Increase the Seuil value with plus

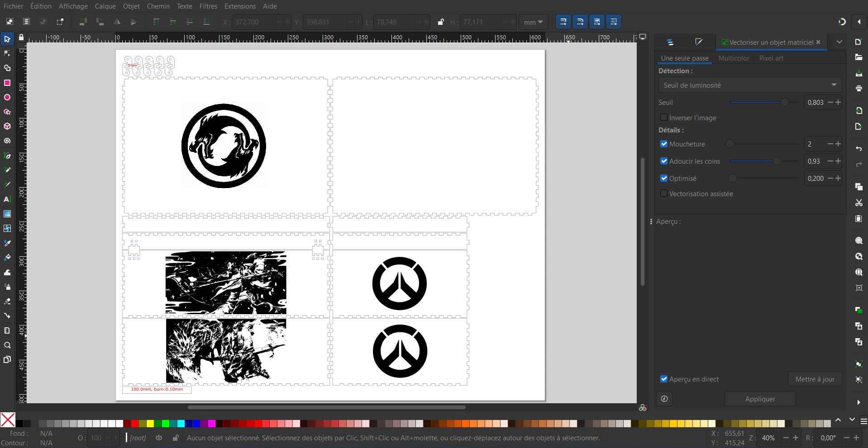pos(838,102)
